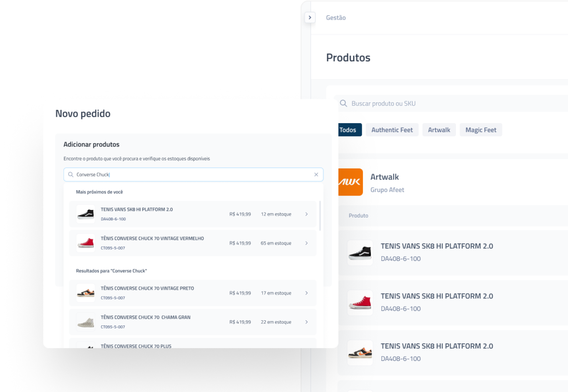Screen dimensions: 568x392
Task: Switch to the Authentic Feet filter
Action: point(392,130)
